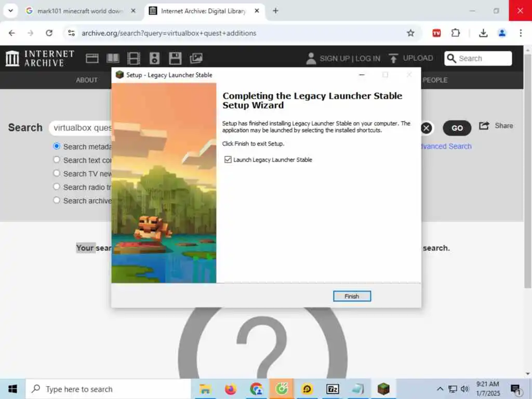Open the ABOUT menu item

click(87, 80)
